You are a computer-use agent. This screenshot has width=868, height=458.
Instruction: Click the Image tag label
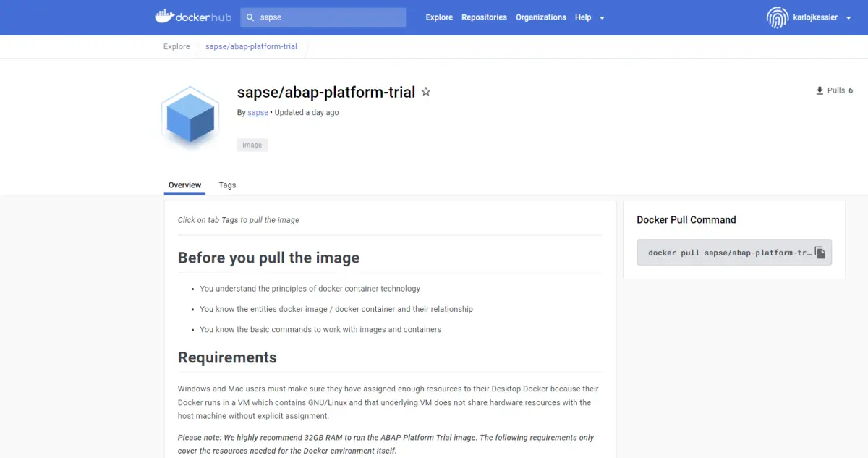tap(252, 145)
